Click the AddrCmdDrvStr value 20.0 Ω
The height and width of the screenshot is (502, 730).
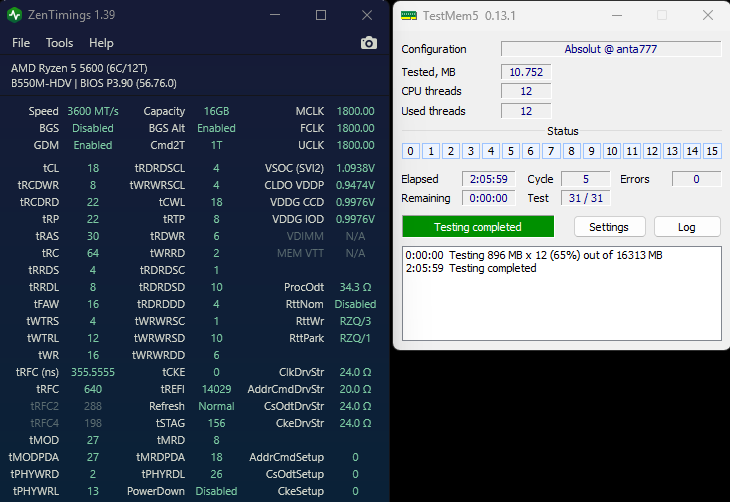pyautogui.click(x=355, y=389)
